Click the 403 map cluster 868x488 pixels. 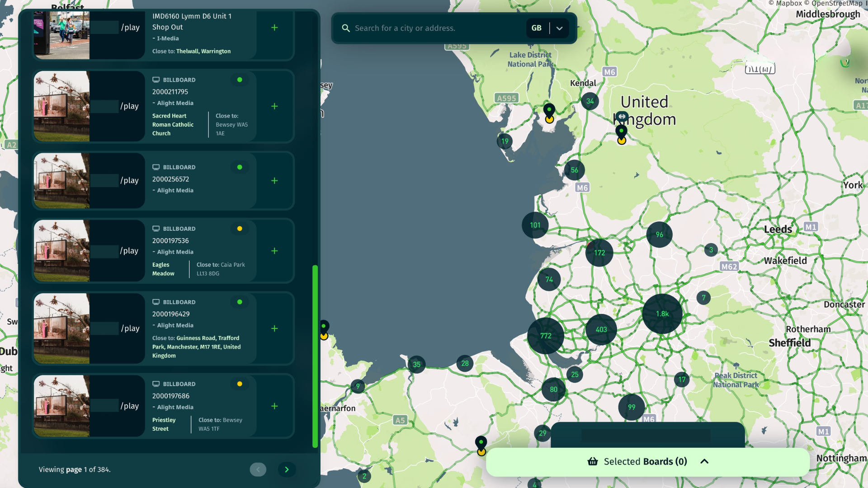tap(601, 329)
